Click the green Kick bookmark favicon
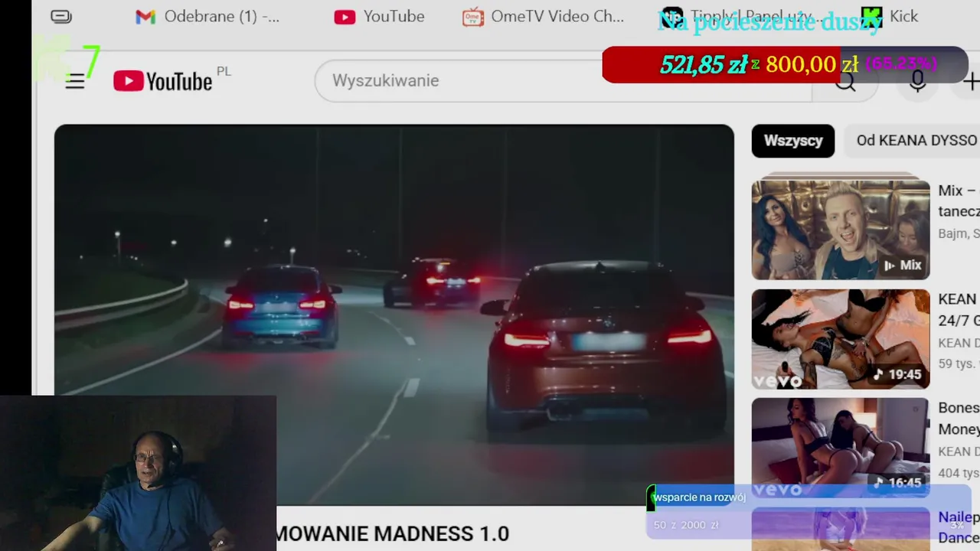This screenshot has width=980, height=551. click(x=872, y=17)
